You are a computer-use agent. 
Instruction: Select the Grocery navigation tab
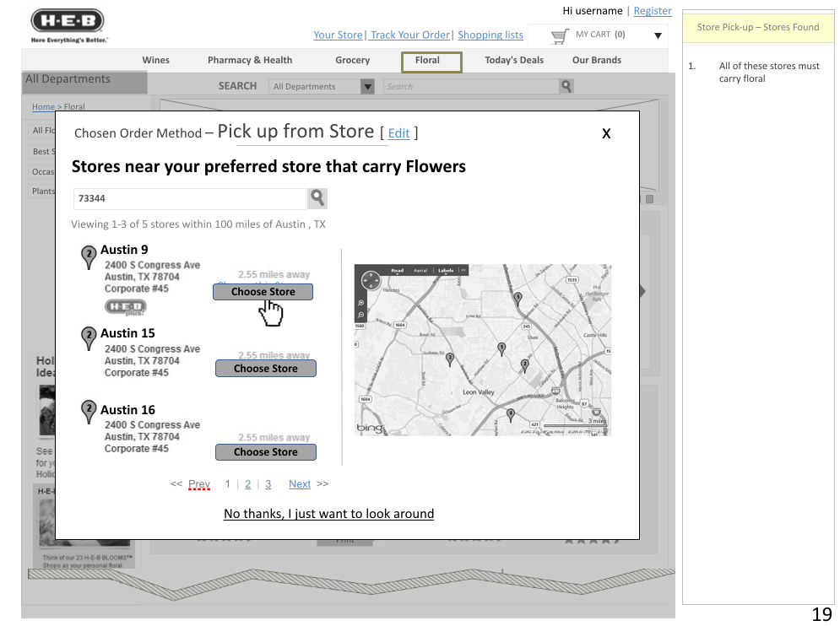(x=353, y=60)
